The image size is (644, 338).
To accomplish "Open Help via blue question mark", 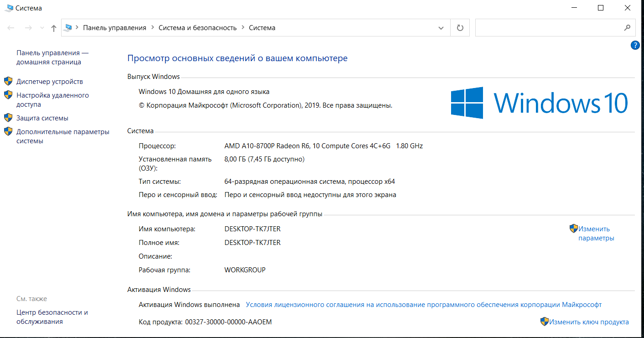I will pos(635,45).
